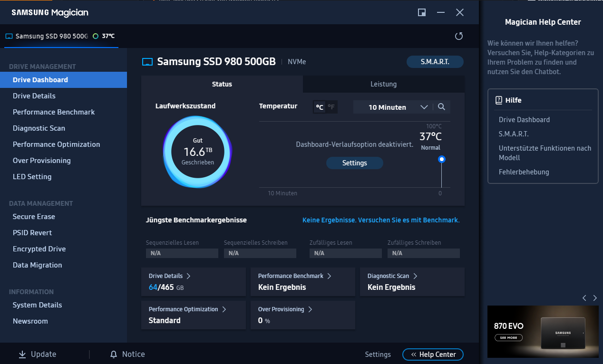Open Drive Dashboard in sidebar

63,80
